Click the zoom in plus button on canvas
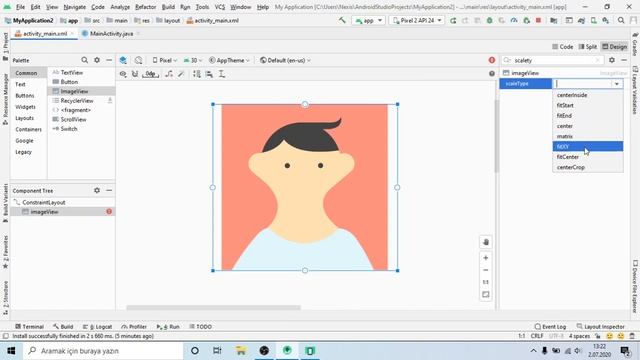The width and height of the screenshot is (640, 360). pyautogui.click(x=486, y=258)
